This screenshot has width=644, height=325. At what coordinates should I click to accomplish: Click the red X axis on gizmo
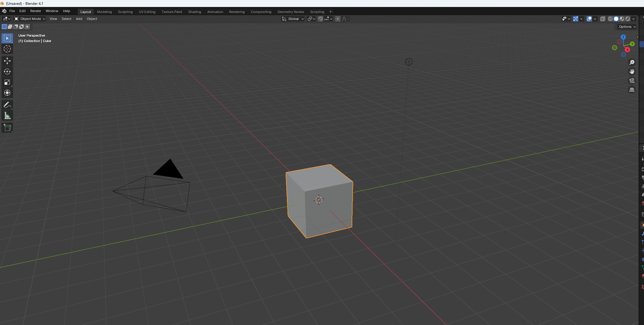627,50
